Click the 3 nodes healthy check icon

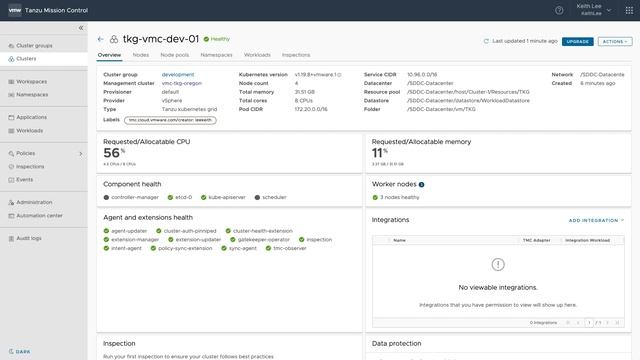click(375, 198)
